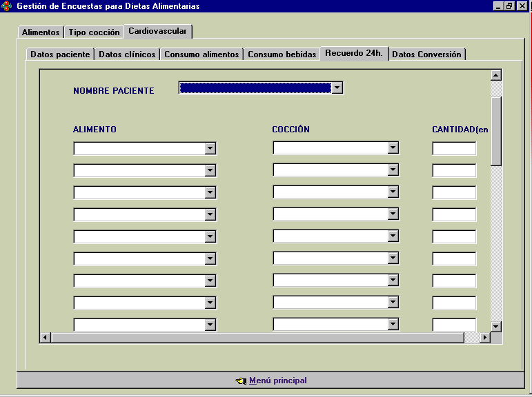The height and width of the screenshot is (397, 532).
Task: Click the application icon in title bar
Action: [x=7, y=6]
